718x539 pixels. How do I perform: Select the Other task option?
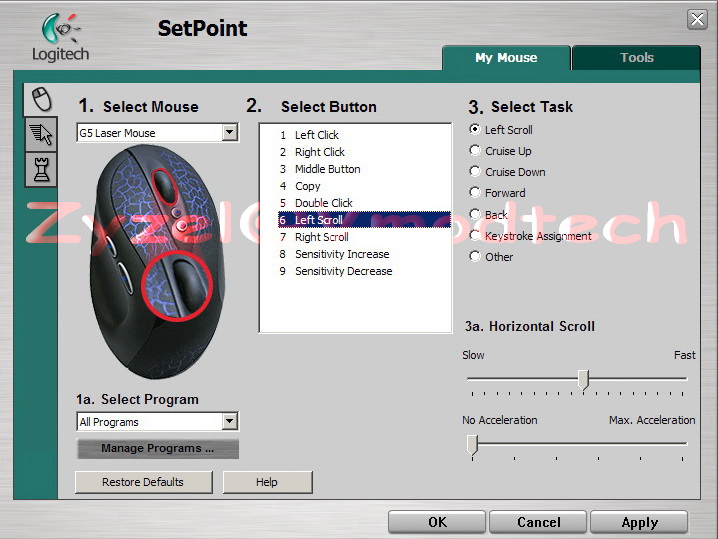pos(475,256)
